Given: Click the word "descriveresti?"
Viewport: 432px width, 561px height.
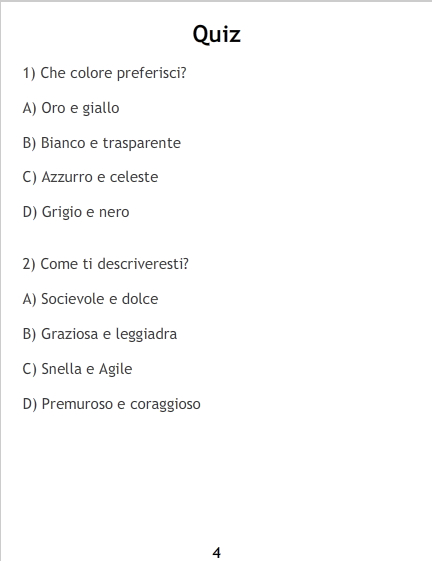Looking at the screenshot, I should 143,264.
